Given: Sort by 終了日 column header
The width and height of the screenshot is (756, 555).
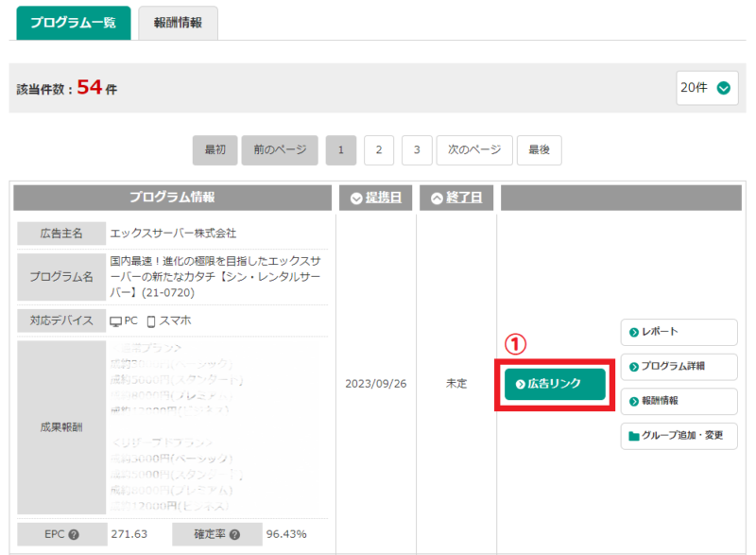Looking at the screenshot, I should coord(456,198).
